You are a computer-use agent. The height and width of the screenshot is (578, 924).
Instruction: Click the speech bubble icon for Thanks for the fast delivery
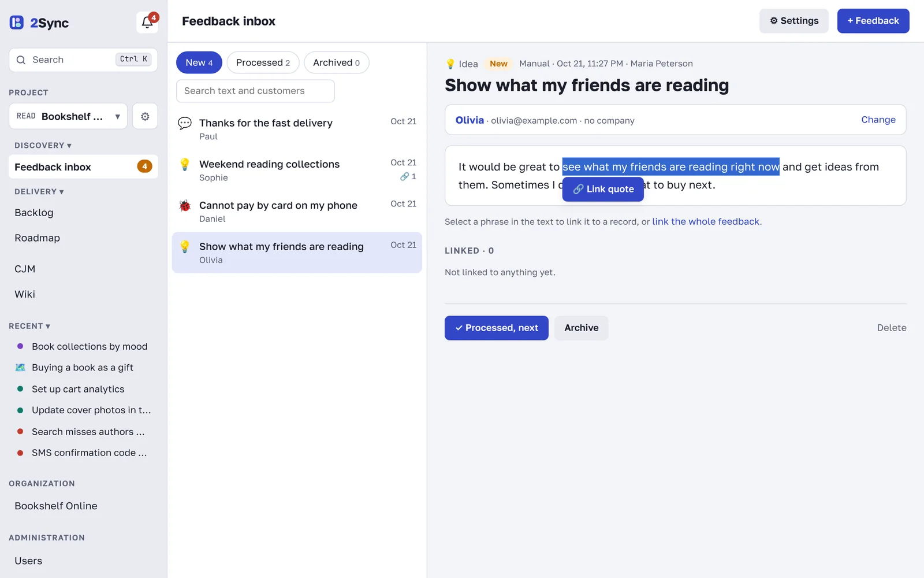(185, 123)
